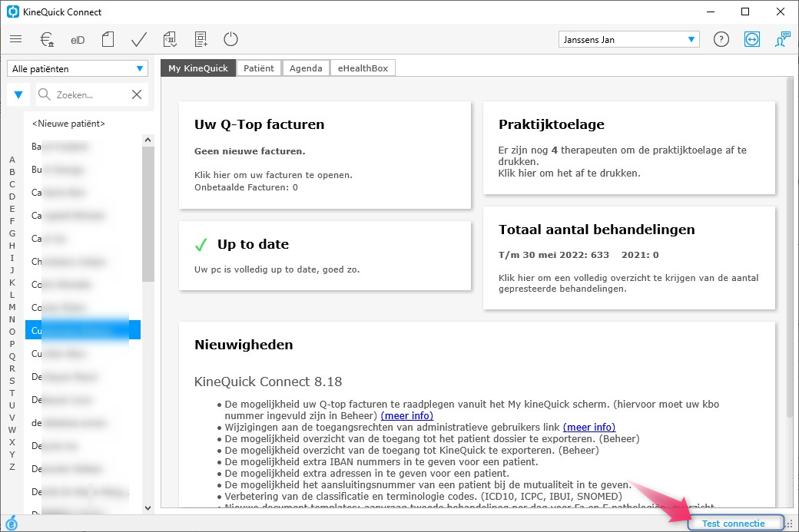Jump to letter D in the alphabet index
The height and width of the screenshot is (532, 799).
click(12, 197)
